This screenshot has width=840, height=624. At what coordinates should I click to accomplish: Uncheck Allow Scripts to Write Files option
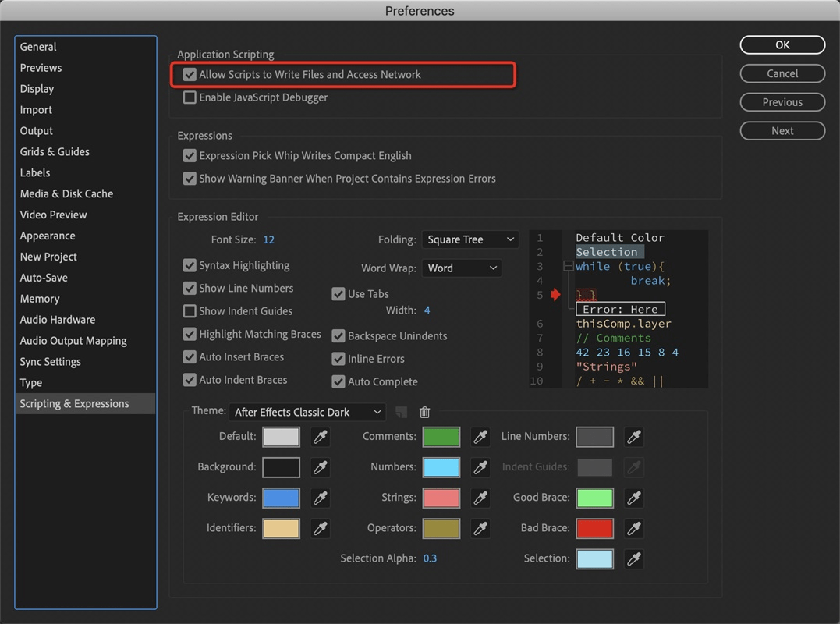click(190, 75)
